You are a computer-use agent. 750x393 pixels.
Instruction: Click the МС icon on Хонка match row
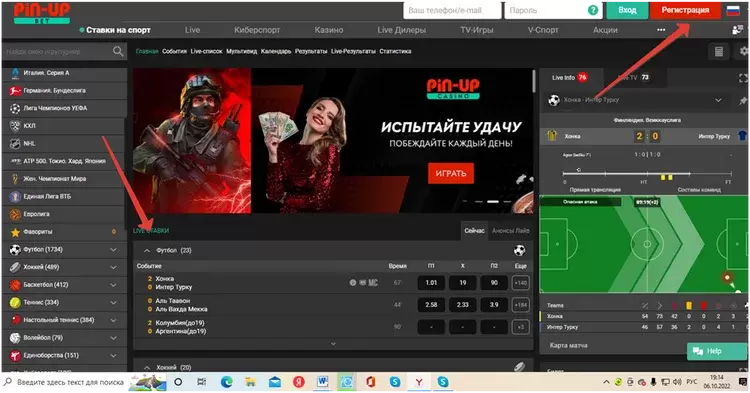(373, 283)
